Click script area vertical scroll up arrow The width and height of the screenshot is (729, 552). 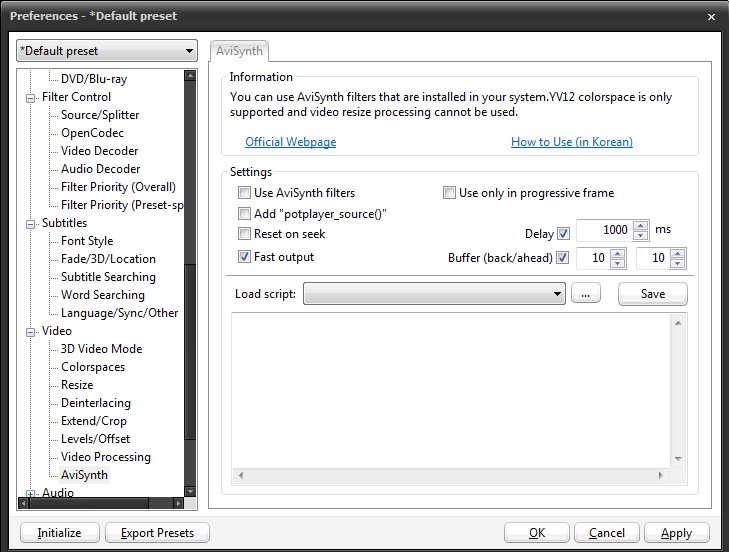[678, 323]
